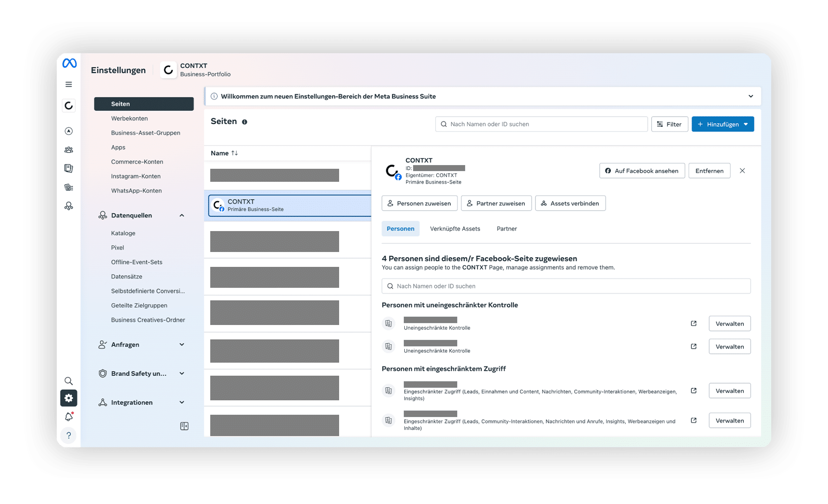
Task: Focus the top page search field
Action: [x=541, y=124]
